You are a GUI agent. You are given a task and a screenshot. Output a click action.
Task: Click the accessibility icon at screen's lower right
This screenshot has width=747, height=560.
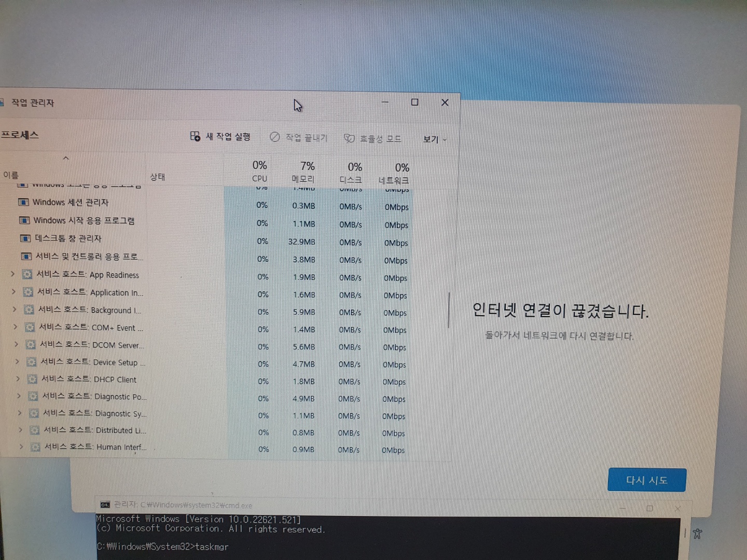(697, 533)
